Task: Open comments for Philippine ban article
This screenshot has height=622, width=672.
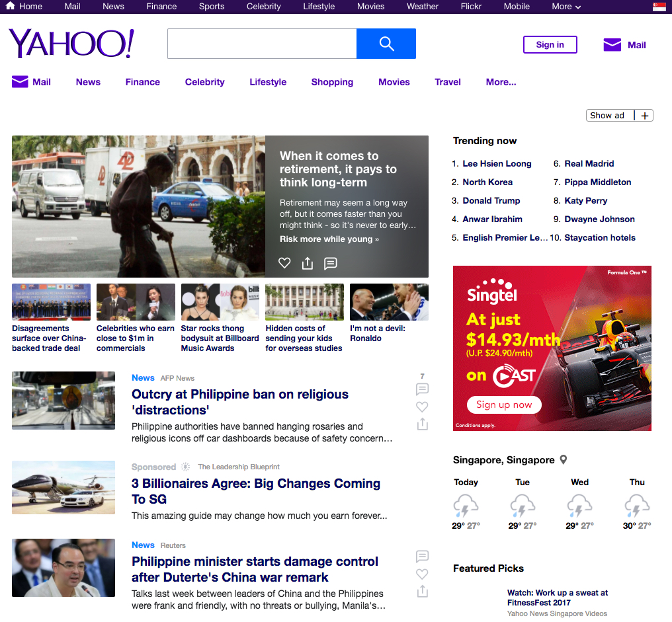Action: (x=422, y=389)
